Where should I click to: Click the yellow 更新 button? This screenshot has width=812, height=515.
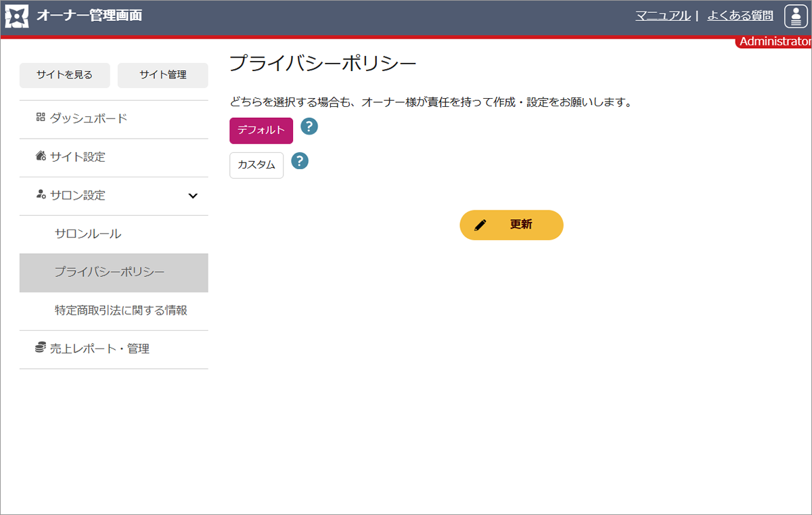pos(512,225)
